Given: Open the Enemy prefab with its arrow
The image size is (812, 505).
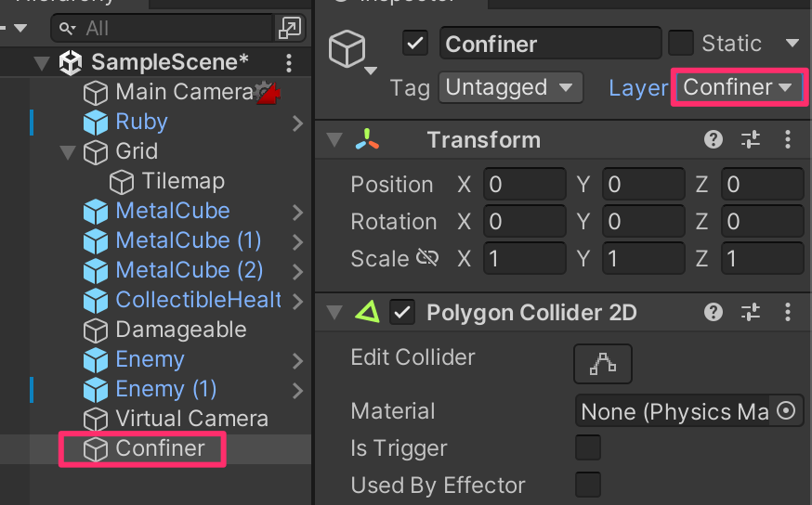Looking at the screenshot, I should coord(297,360).
